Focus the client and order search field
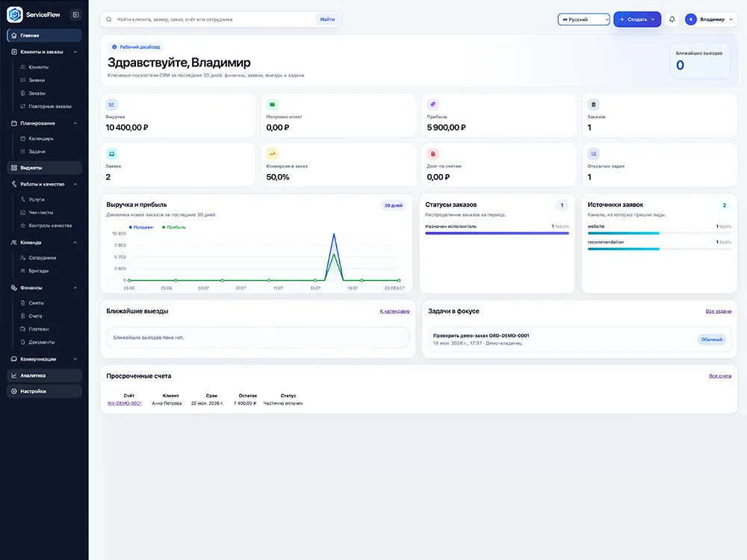Viewport: 747px width, 560px height. tap(214, 19)
